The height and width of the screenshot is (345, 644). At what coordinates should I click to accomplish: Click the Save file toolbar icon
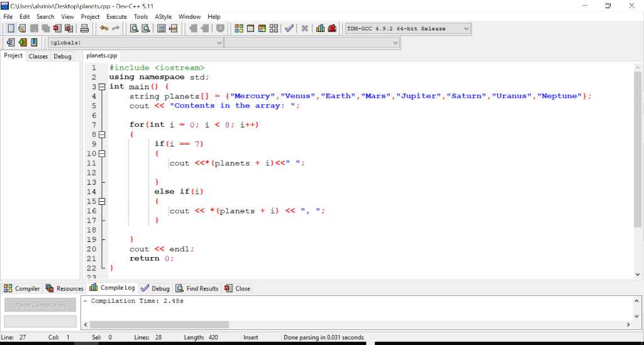coord(34,28)
